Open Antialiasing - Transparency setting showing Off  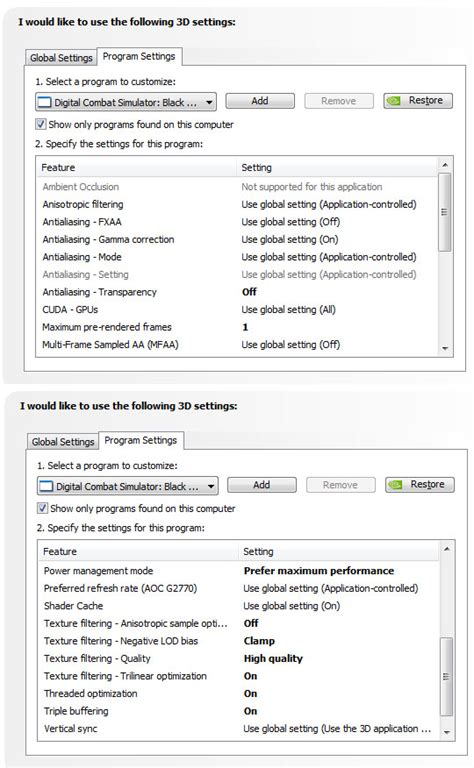coord(249,292)
